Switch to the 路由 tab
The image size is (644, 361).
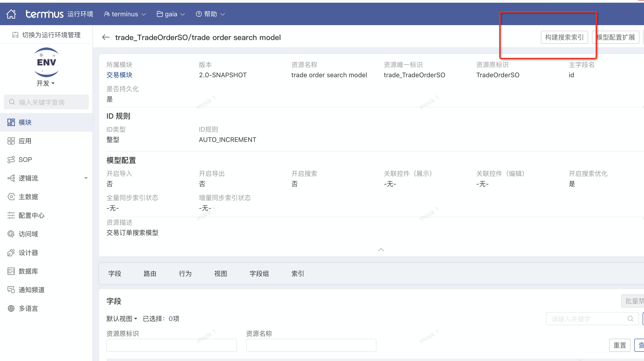(x=150, y=274)
